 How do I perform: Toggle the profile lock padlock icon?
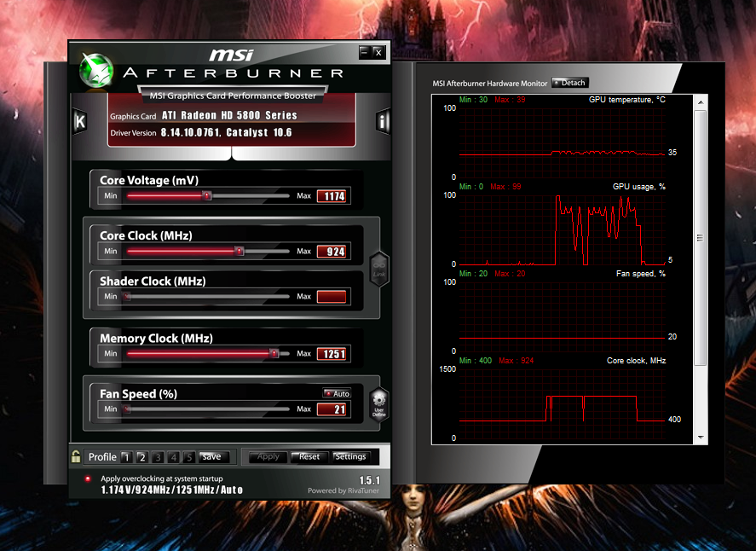pyautogui.click(x=76, y=456)
